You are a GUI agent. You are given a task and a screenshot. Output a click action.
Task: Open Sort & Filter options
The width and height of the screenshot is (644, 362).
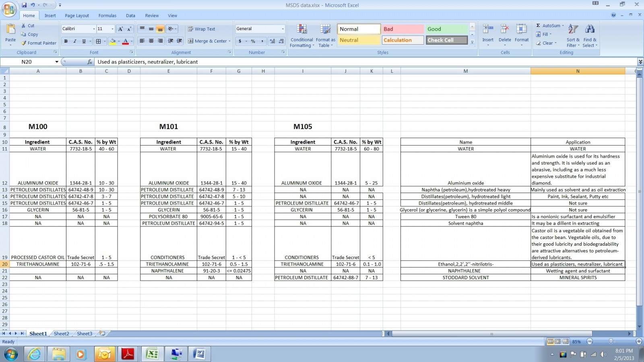tap(573, 35)
